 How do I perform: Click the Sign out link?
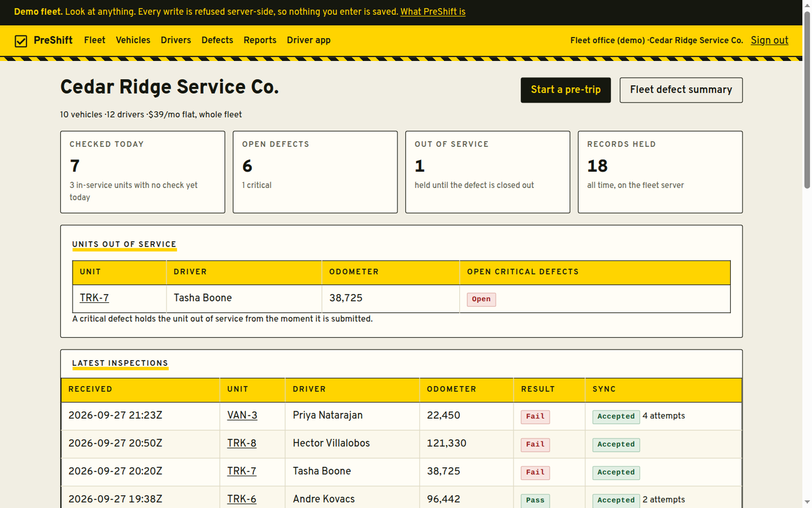click(769, 41)
